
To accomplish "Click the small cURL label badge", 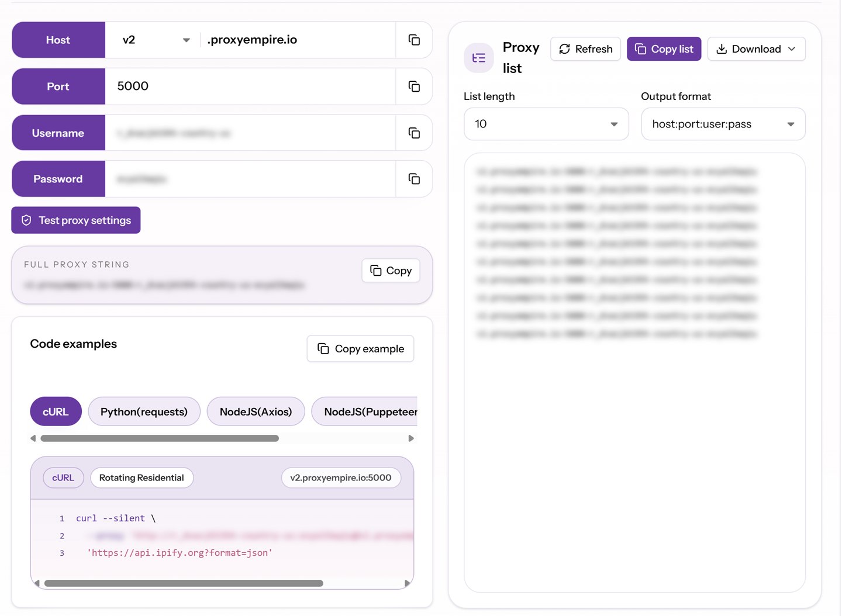I will tap(63, 477).
